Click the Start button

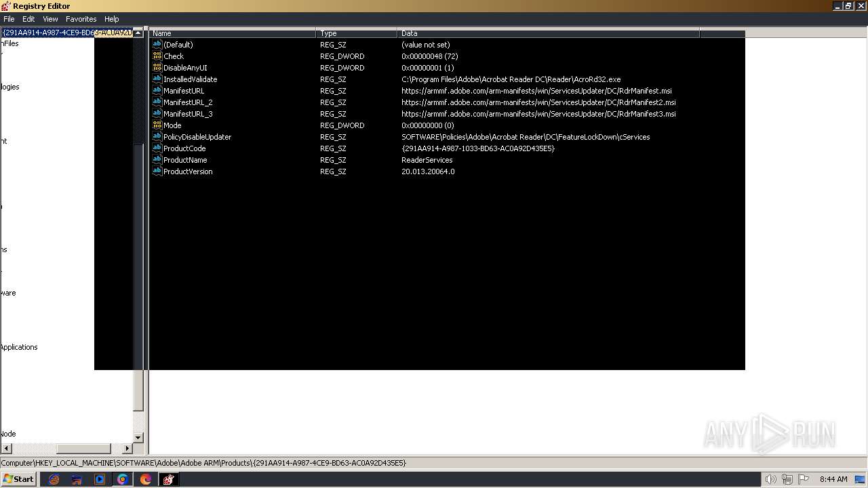[x=18, y=479]
